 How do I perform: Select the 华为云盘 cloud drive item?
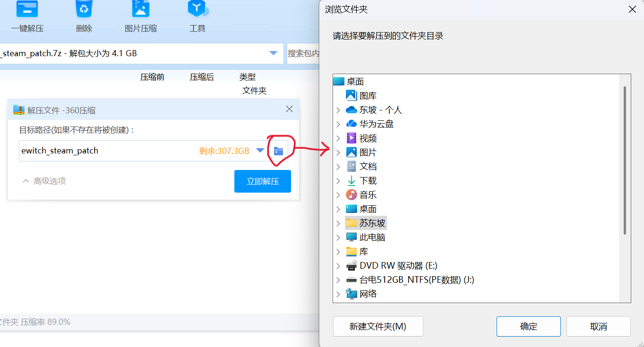pos(376,124)
